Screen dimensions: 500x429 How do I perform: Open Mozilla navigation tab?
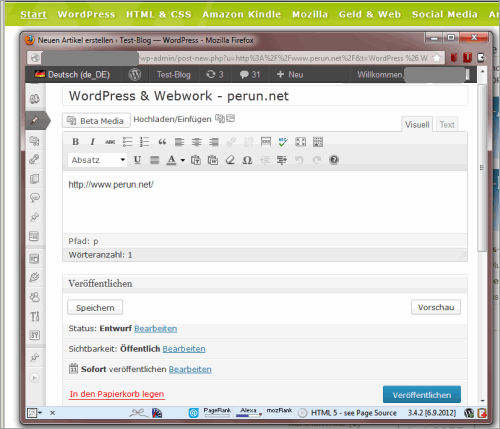point(310,14)
